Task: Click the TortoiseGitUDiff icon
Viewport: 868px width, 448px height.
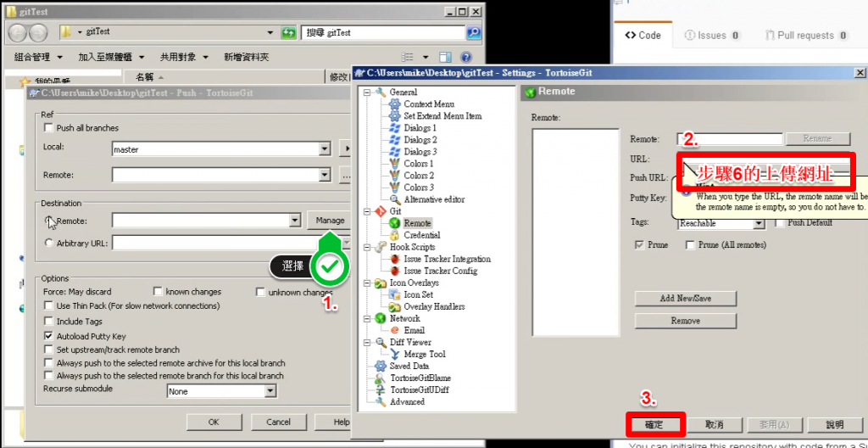Action: point(381,389)
